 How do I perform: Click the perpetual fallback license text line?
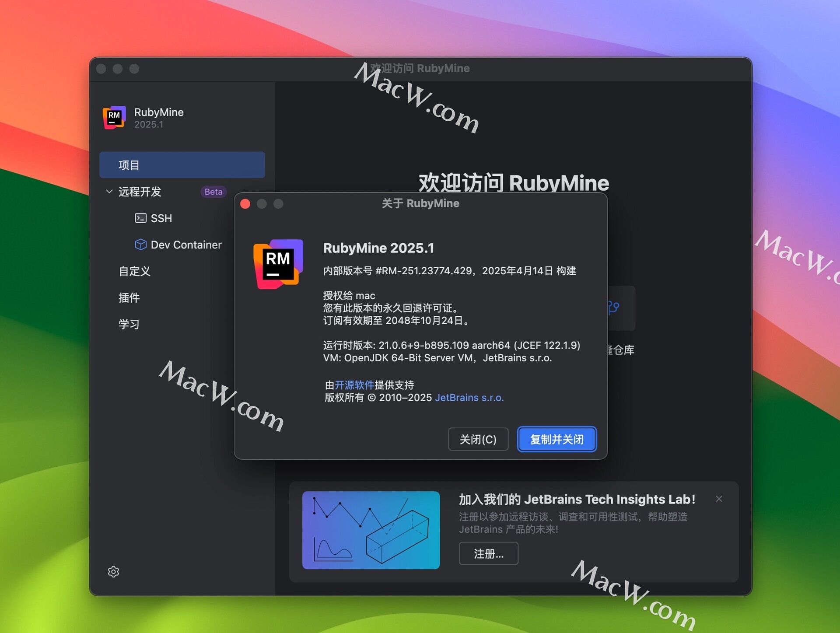tap(391, 308)
